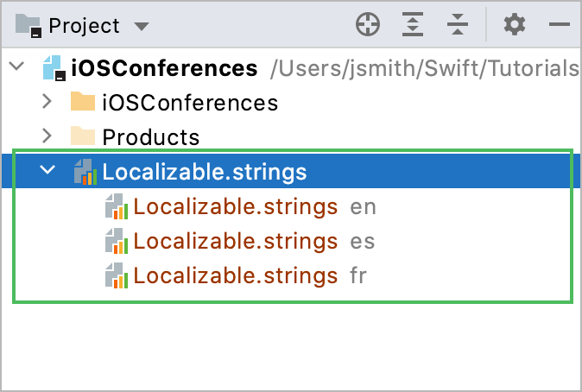This screenshot has height=392, width=582.
Task: Select the Products folder label
Action: pos(151,137)
